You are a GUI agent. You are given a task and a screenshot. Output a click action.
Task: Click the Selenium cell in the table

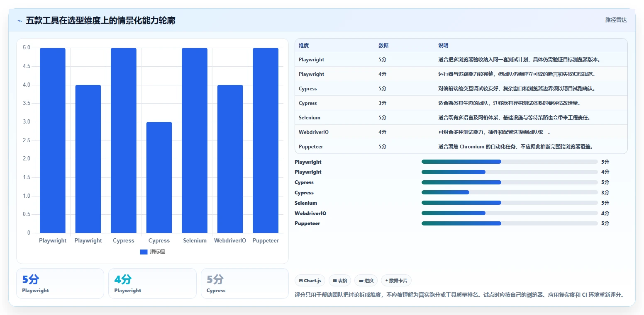[310, 118]
